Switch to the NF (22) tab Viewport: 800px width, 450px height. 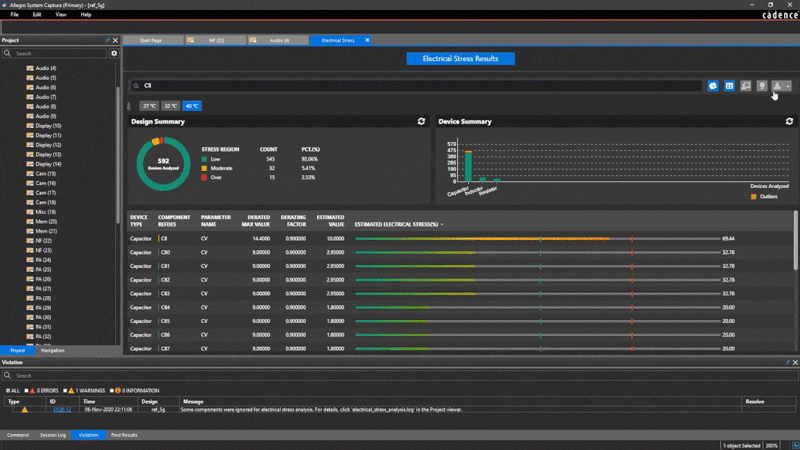click(216, 40)
